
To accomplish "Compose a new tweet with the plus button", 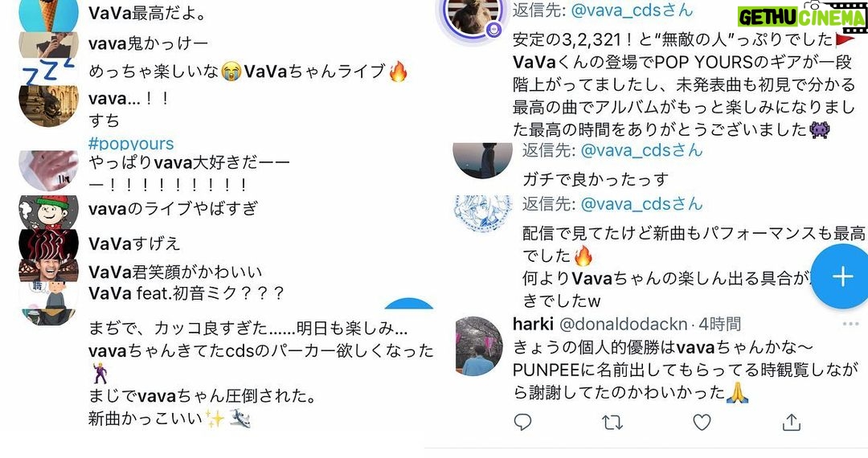I will pos(842,276).
